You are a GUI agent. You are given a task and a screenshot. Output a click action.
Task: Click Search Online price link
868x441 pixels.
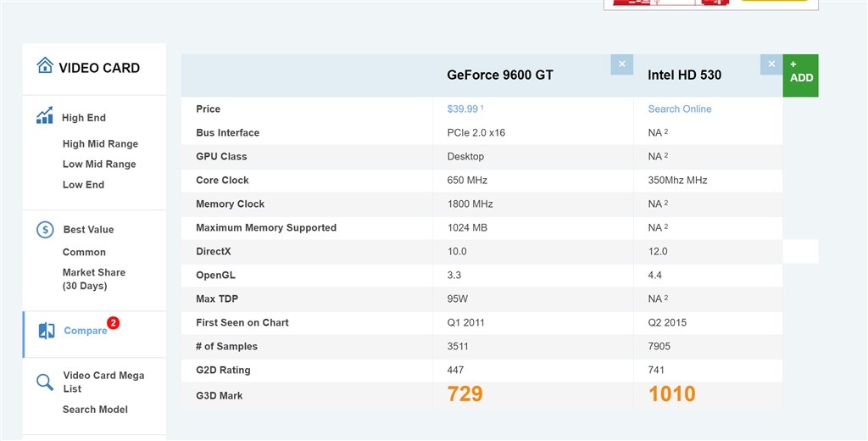click(680, 109)
